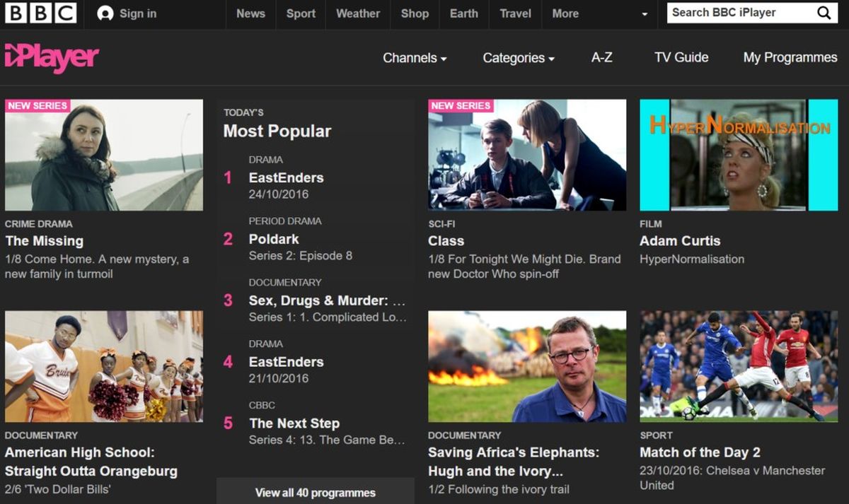Open the More menu item

click(x=565, y=13)
